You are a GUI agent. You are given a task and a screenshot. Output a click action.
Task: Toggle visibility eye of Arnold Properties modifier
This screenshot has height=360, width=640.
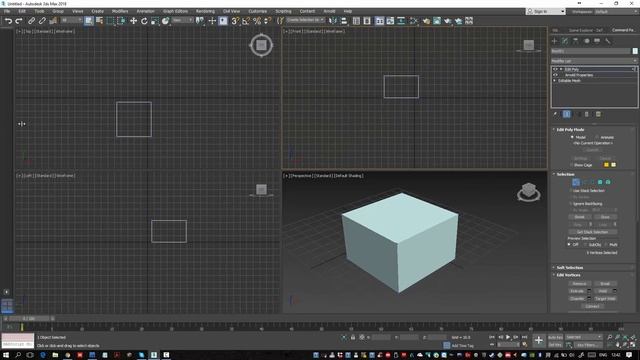(x=555, y=75)
